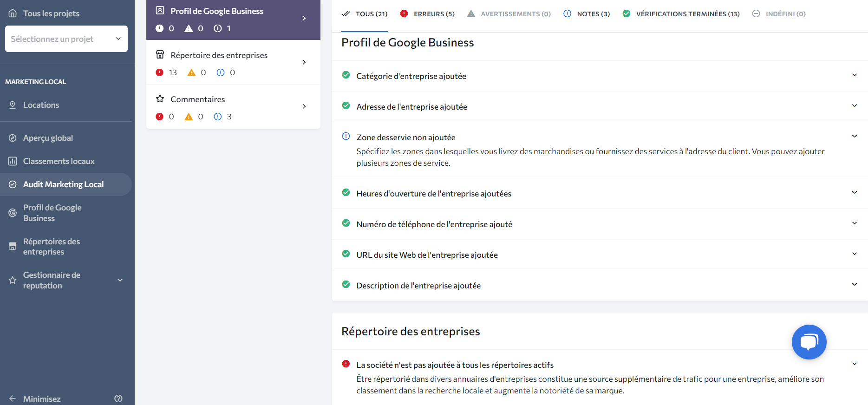Click the Aperçu global compass icon
The height and width of the screenshot is (405, 868).
[x=13, y=138]
